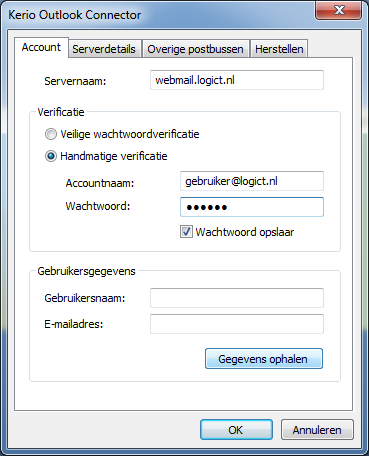
Task: Click the Gebruikersgegevens group label
Action: (x=86, y=271)
